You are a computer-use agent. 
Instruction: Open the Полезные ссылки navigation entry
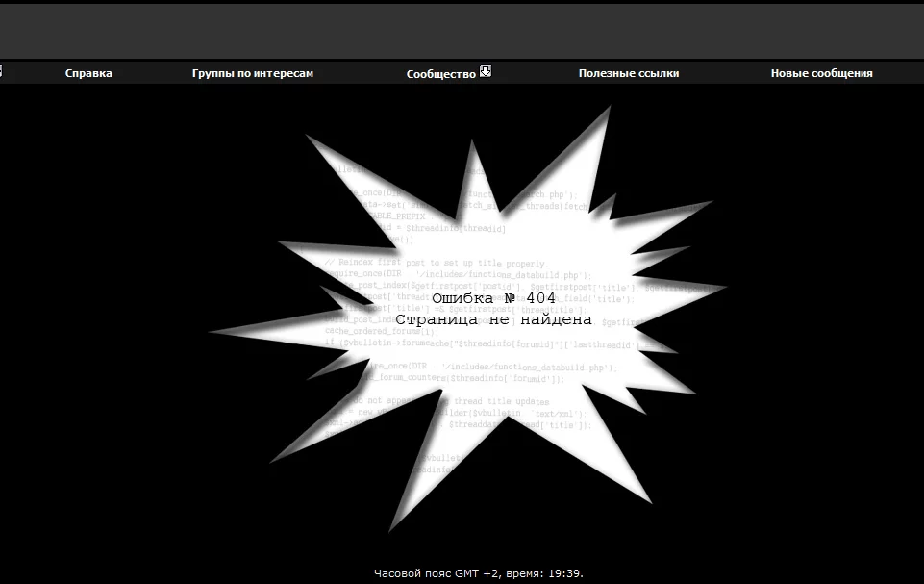pyautogui.click(x=629, y=71)
